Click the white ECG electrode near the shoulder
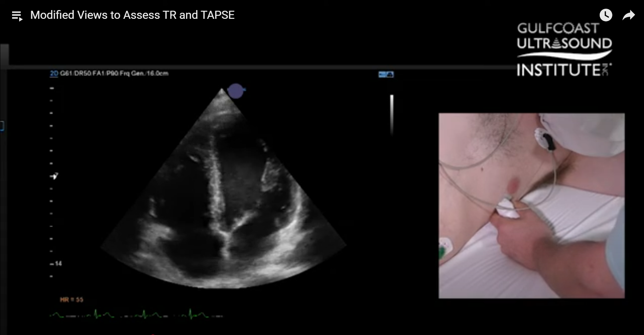 [x=544, y=138]
